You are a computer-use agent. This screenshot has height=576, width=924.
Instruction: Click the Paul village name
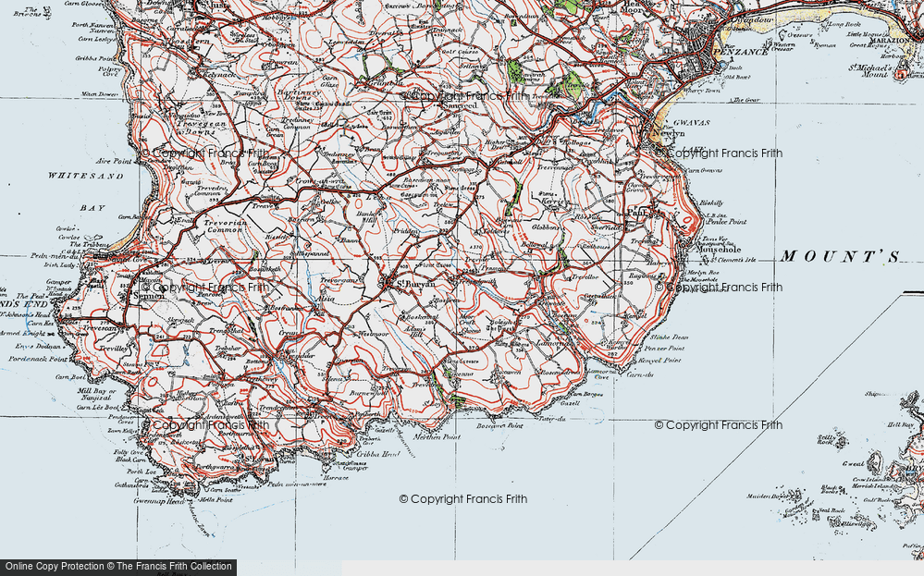coord(636,211)
